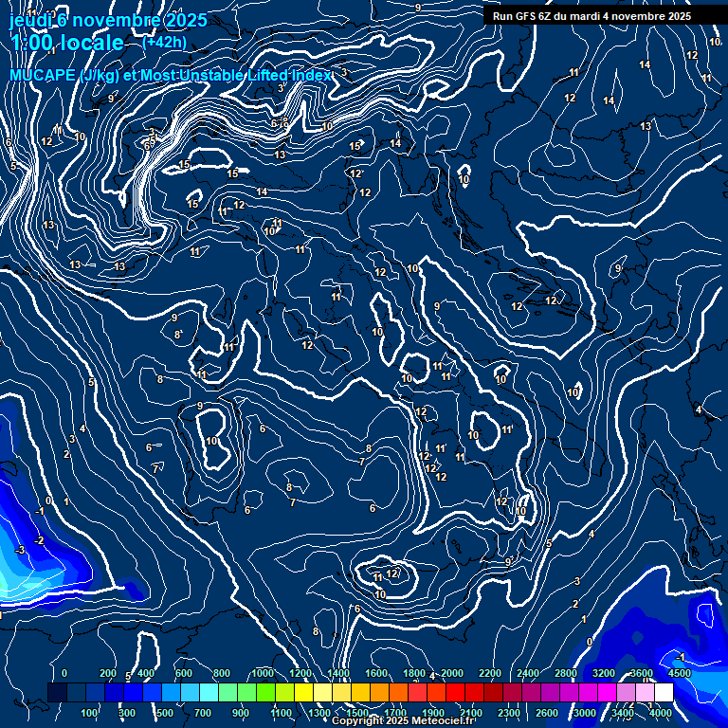Click the legend value '1700'
Image resolution: width=728 pixels, height=728 pixels.
click(395, 713)
